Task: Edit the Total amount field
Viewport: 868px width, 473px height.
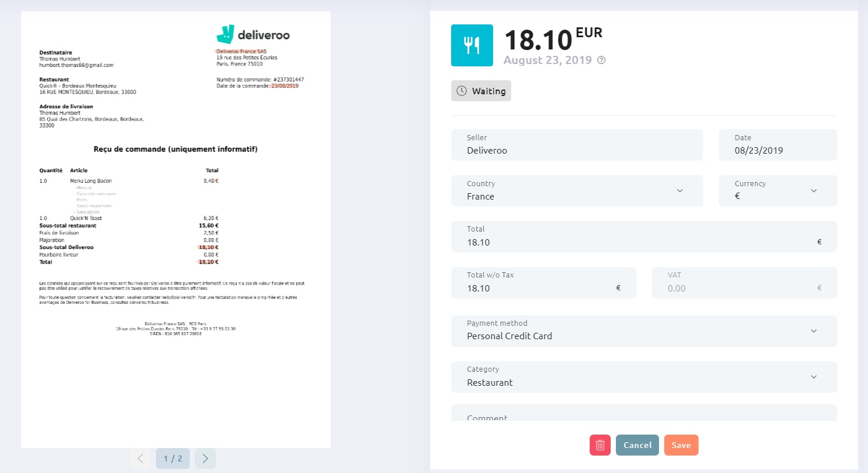Action: (x=644, y=237)
